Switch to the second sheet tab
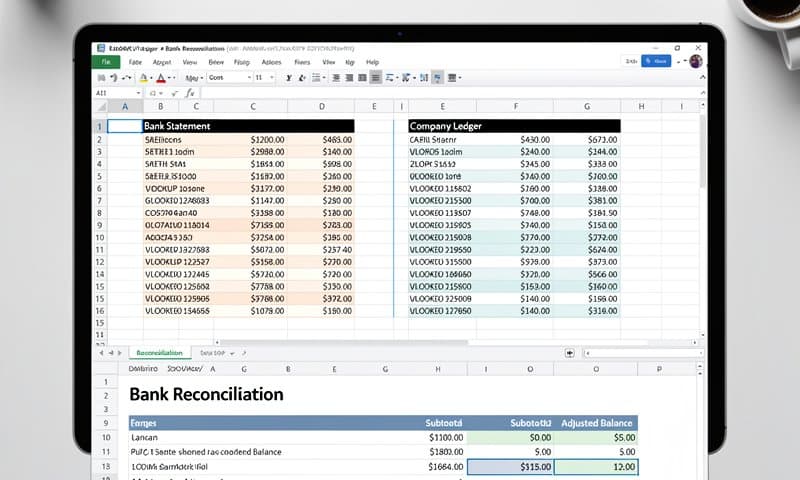The height and width of the screenshot is (480, 800). click(x=212, y=353)
